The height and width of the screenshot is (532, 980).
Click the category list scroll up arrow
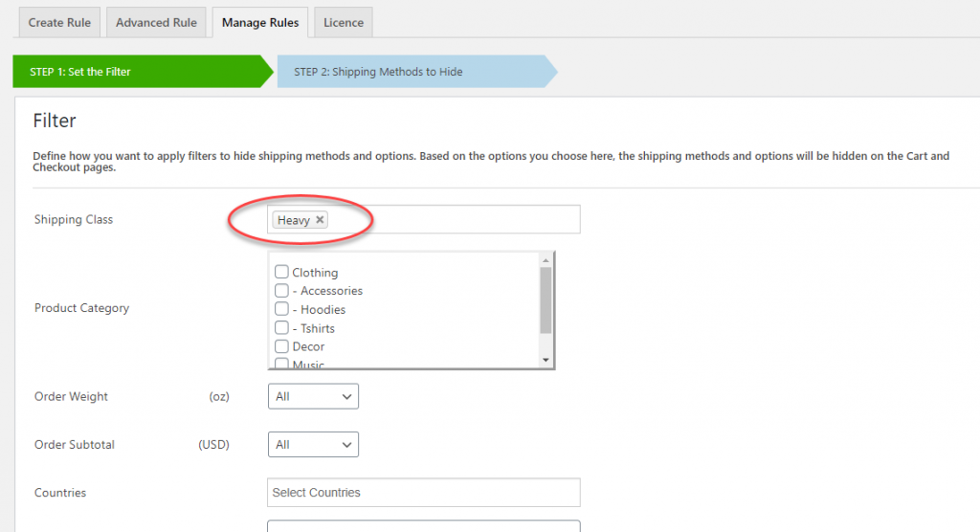[546, 260]
